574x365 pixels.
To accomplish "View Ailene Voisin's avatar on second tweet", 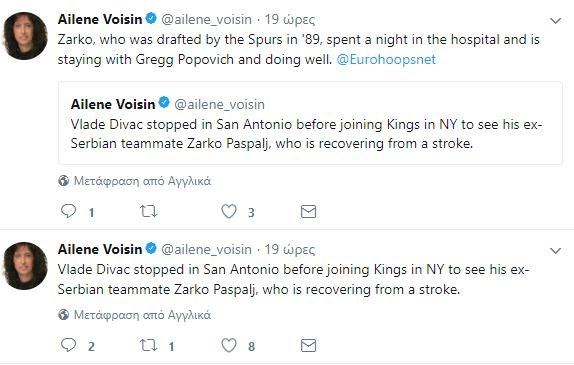I will tap(25, 265).
